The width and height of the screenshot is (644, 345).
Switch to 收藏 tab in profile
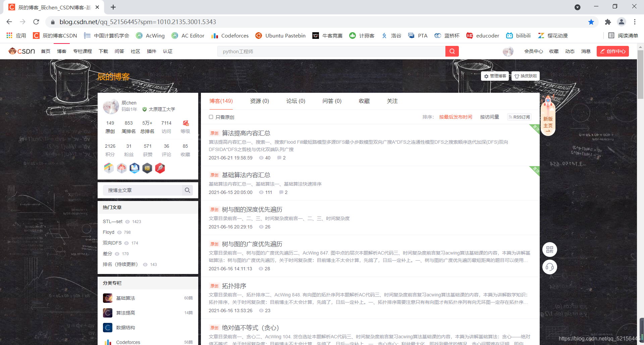coord(364,101)
